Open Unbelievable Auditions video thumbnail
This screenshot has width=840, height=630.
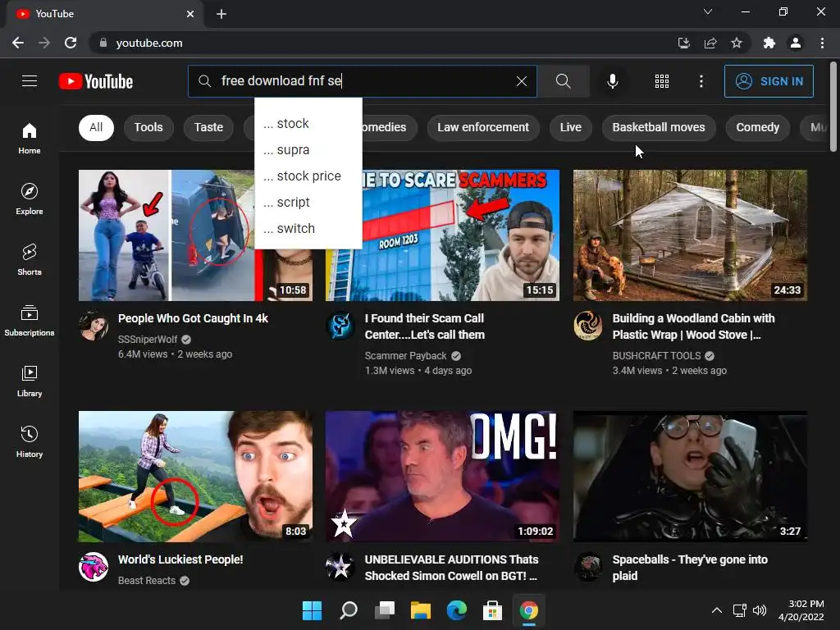pos(442,477)
